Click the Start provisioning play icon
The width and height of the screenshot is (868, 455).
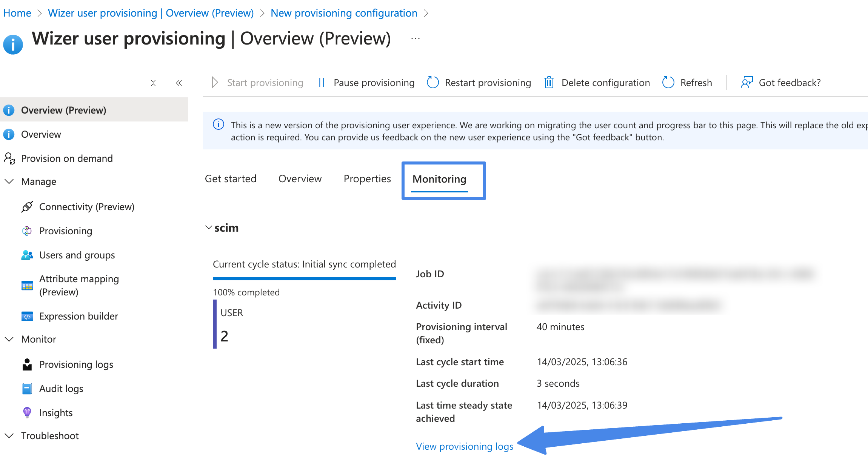[x=215, y=83]
